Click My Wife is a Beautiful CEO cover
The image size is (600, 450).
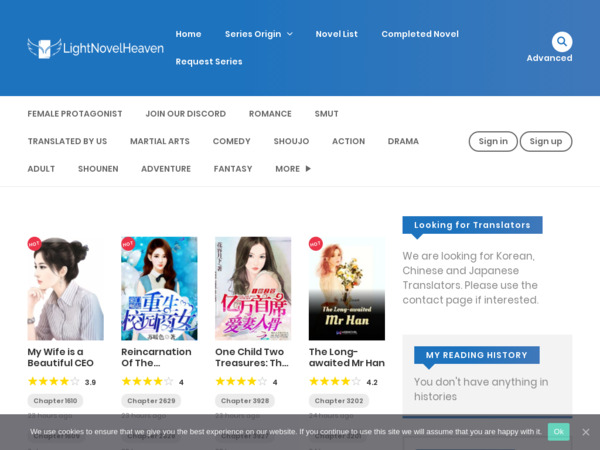pyautogui.click(x=65, y=289)
